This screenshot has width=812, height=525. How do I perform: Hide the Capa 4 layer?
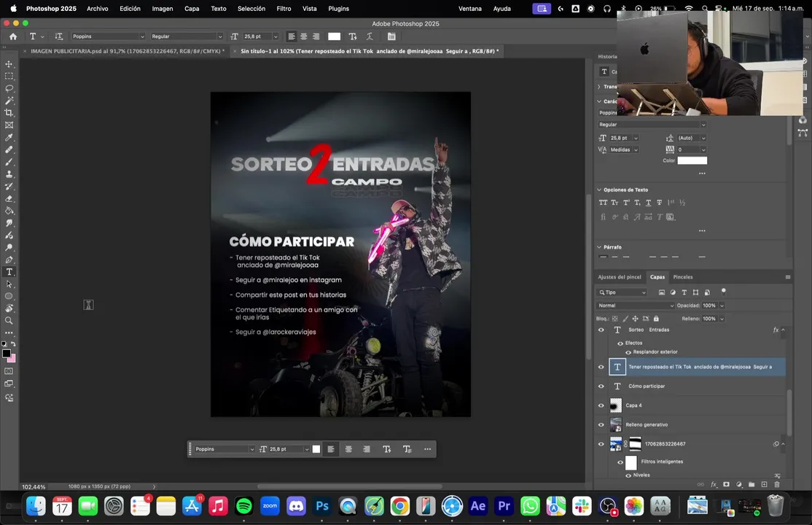pyautogui.click(x=601, y=405)
